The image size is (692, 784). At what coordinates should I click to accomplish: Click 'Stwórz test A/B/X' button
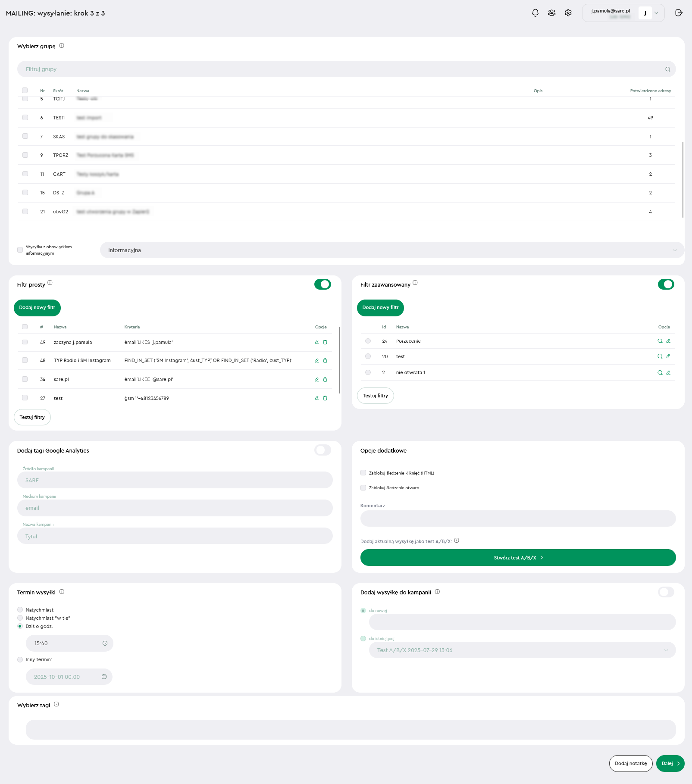518,558
